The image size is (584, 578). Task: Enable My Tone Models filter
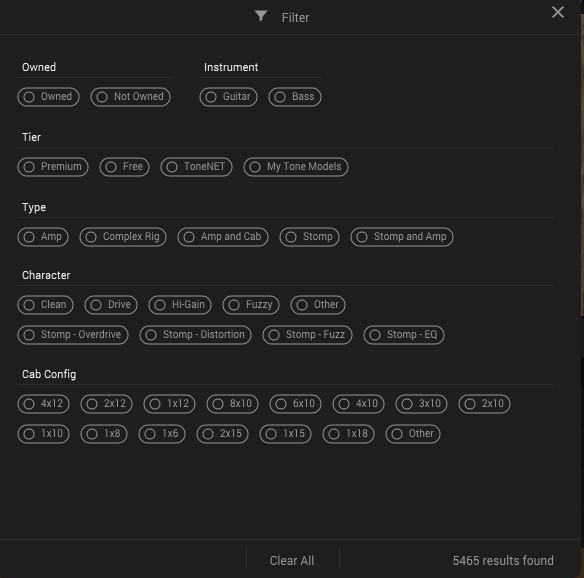coord(296,167)
